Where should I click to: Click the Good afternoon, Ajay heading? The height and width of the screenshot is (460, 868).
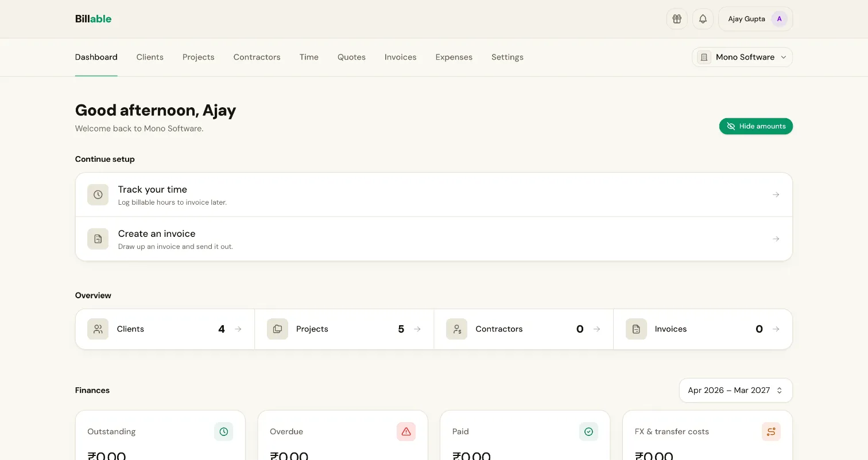(156, 110)
